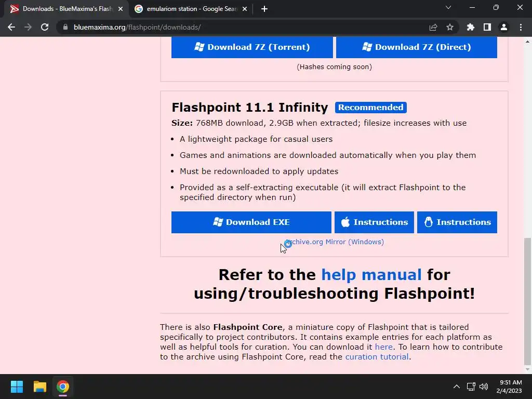Open the volume speaker tray icon
The image size is (532, 399).
tap(484, 387)
